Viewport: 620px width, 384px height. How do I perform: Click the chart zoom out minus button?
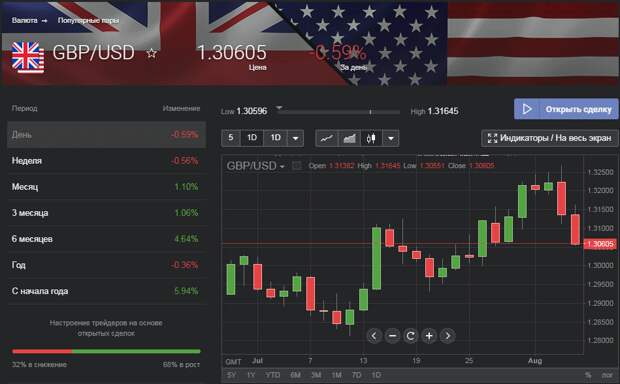[392, 336]
